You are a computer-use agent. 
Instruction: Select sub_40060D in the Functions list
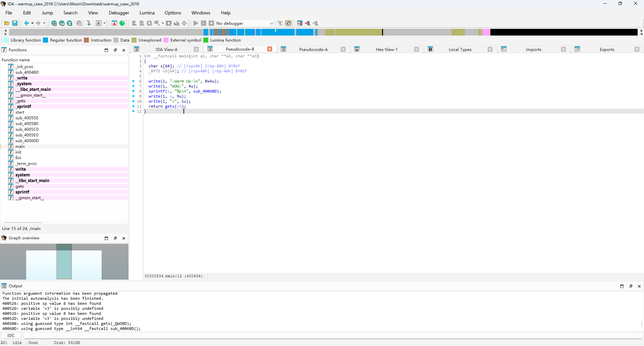click(27, 141)
